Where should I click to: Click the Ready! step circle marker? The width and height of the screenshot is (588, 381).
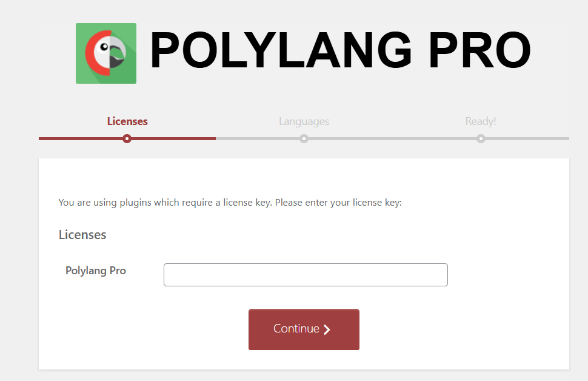tap(481, 139)
